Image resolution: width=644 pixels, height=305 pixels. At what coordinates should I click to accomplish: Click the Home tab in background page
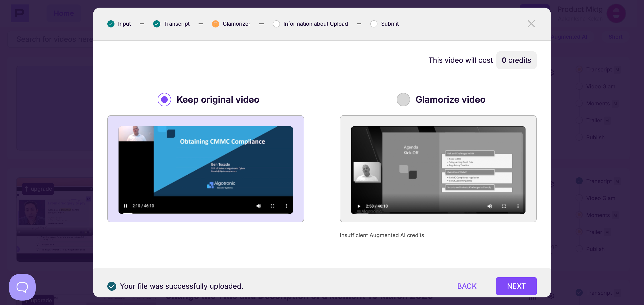coord(64,13)
